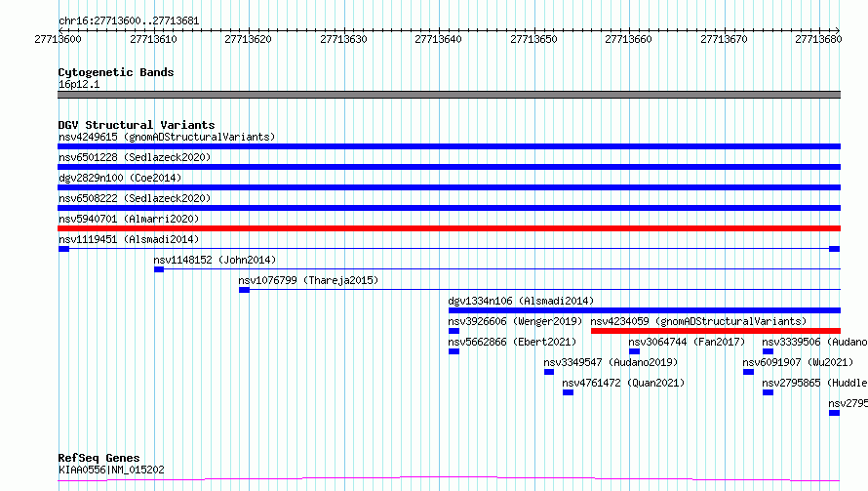Click the nsv1148152 (John2014) label
Image resolution: width=868 pixels, height=491 pixels.
215,260
